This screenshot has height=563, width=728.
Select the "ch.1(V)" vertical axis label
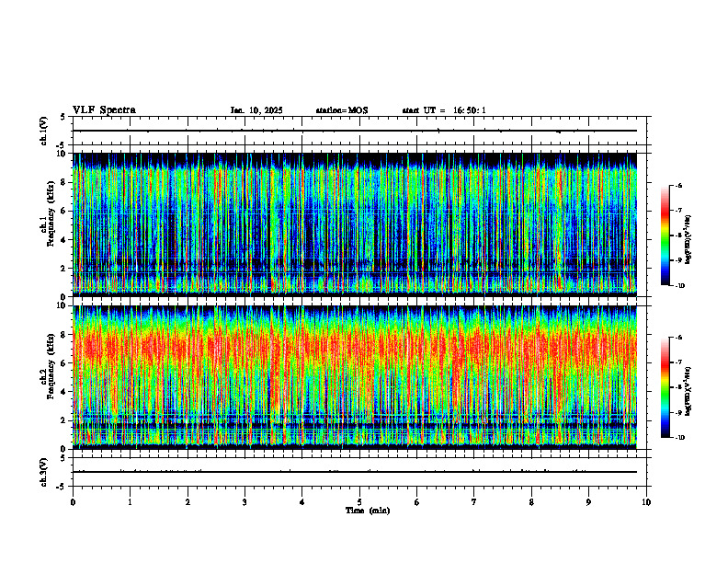(43, 131)
